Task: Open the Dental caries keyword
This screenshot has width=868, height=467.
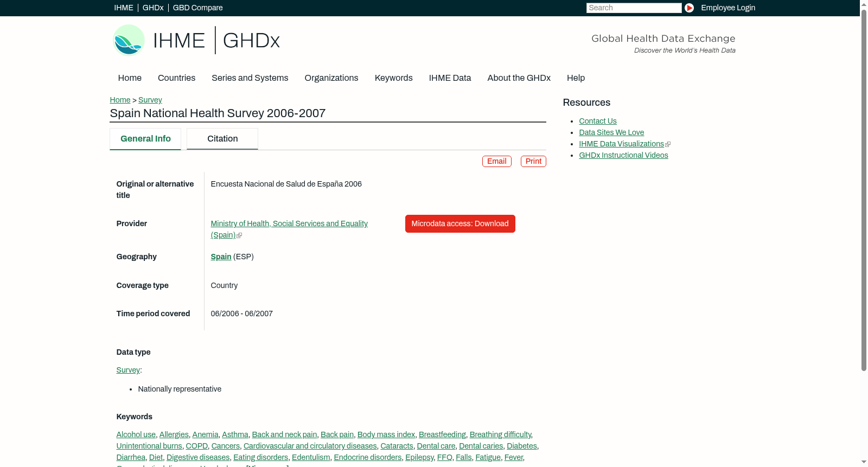Action: (x=481, y=446)
